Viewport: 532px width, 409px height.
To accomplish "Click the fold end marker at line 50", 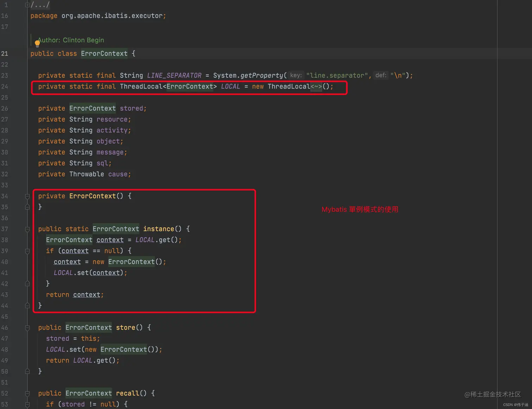I will pos(27,371).
